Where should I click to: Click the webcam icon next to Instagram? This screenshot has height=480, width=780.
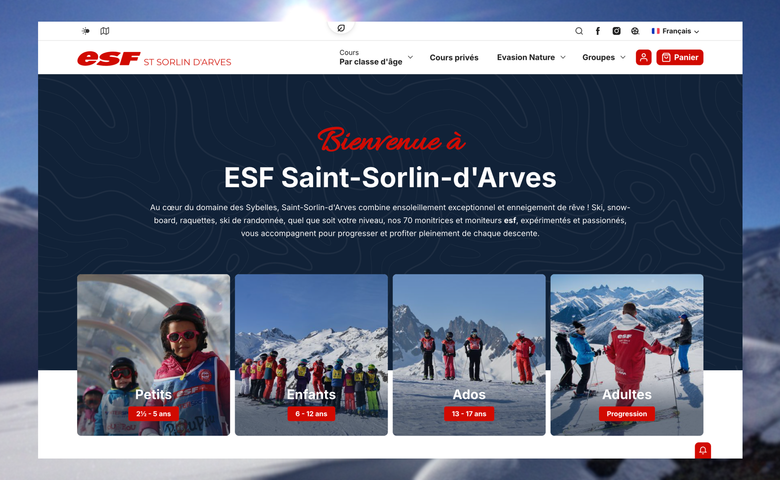(x=635, y=31)
